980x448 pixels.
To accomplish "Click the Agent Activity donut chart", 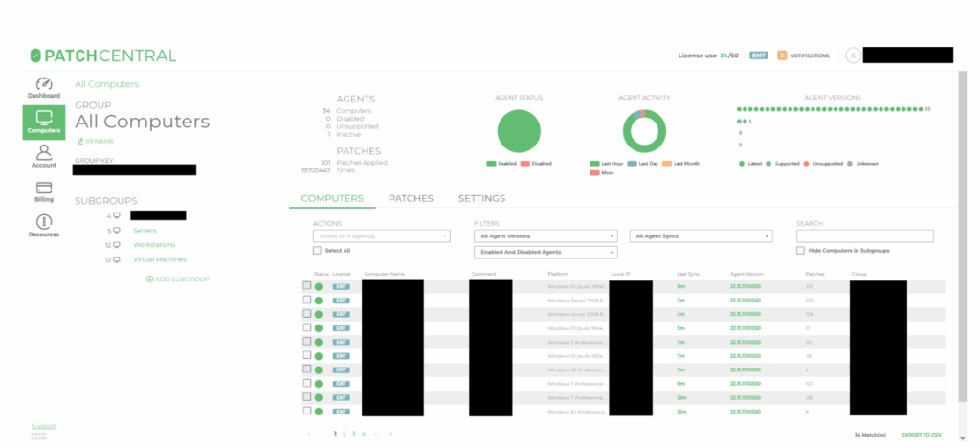I will click(x=644, y=131).
